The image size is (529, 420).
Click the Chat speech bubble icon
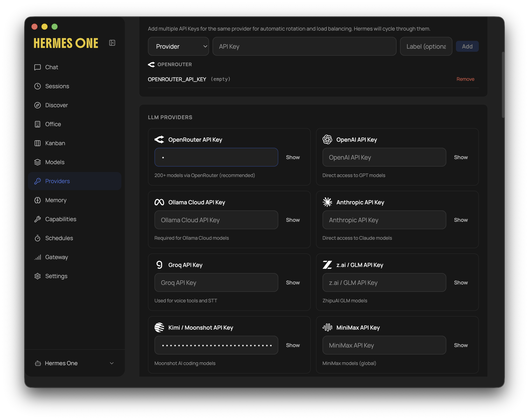38,67
